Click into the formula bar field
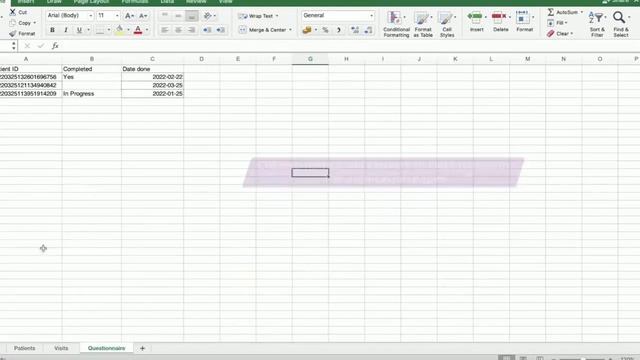Viewport: 640px width, 360px height. 351,46
